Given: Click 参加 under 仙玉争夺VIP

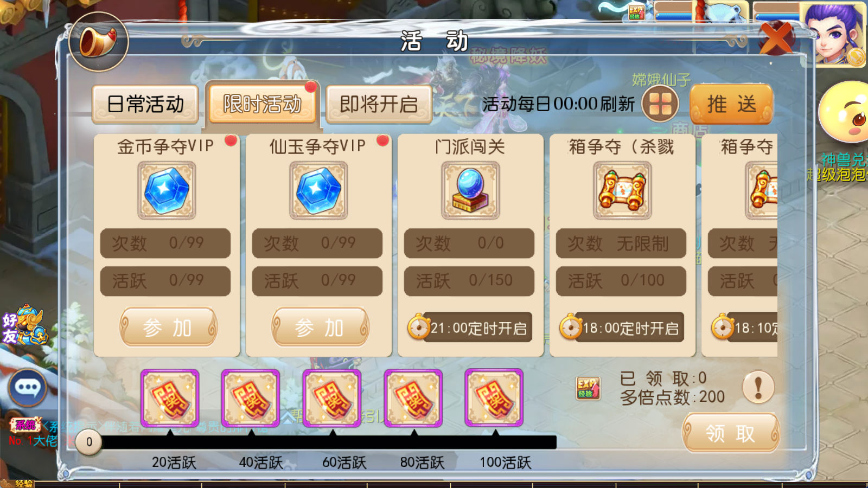Looking at the screenshot, I should 320,327.
